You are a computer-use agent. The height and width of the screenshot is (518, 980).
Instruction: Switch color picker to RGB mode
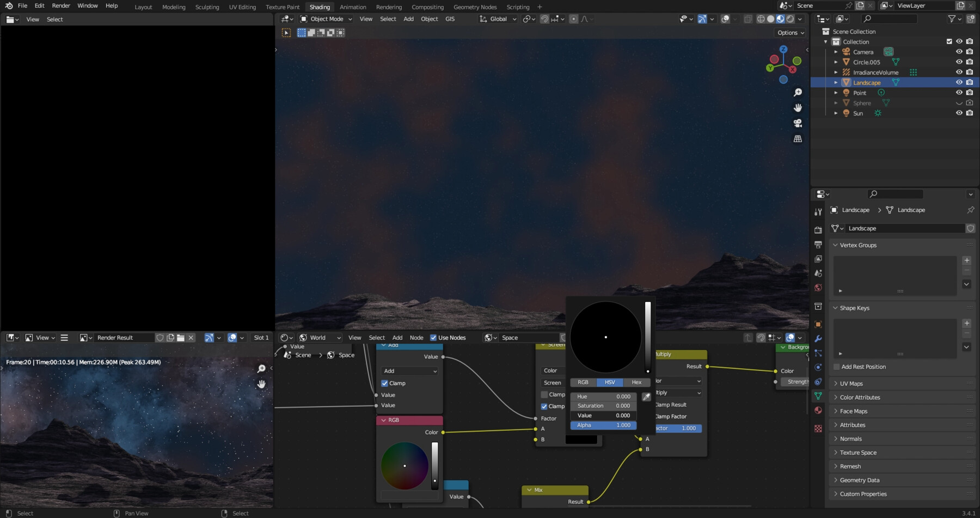click(x=583, y=382)
